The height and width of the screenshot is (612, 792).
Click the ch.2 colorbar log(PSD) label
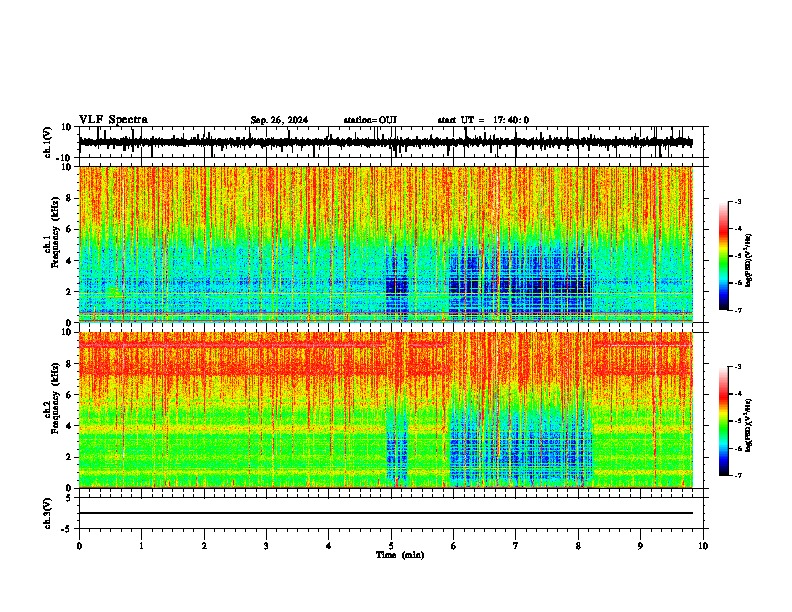tap(749, 425)
